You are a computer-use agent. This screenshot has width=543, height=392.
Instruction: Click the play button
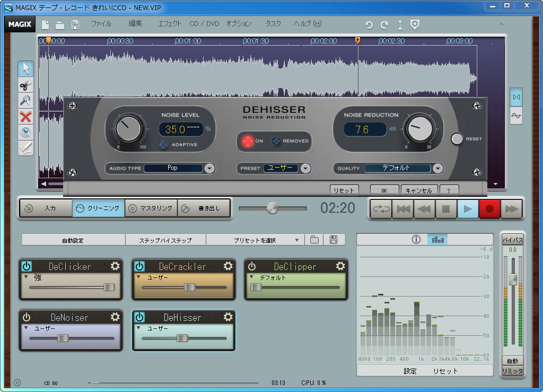pyautogui.click(x=468, y=209)
